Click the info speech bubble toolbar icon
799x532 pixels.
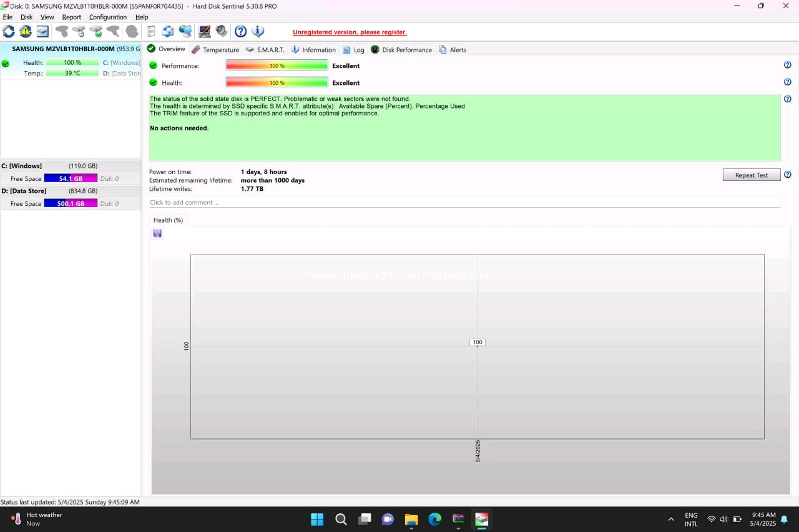point(258,31)
